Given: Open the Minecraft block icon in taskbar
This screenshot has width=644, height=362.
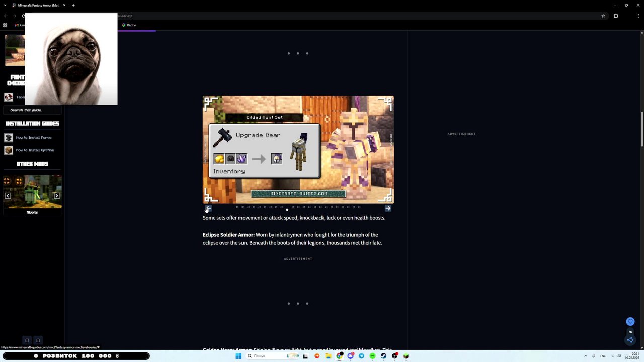Looking at the screenshot, I should pyautogui.click(x=406, y=356).
